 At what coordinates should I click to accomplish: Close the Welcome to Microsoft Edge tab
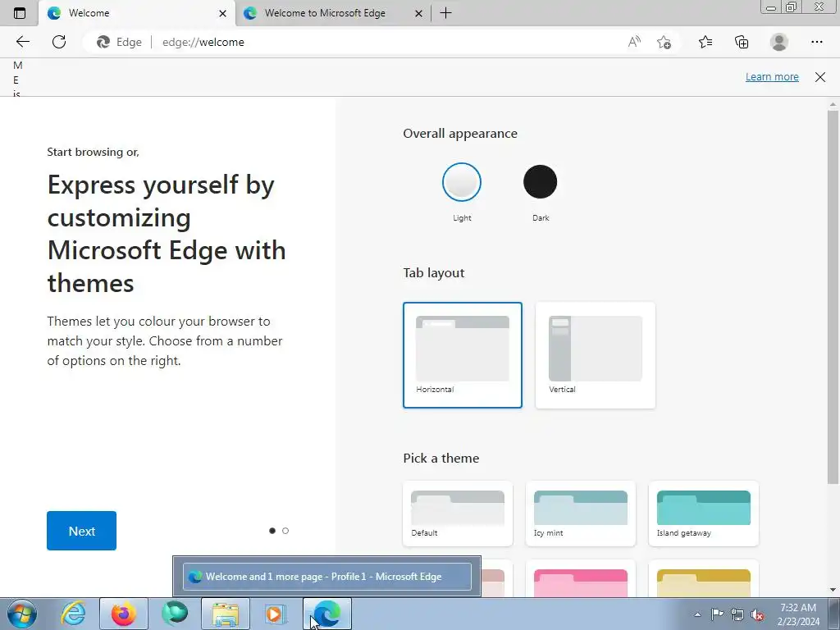pyautogui.click(x=419, y=13)
